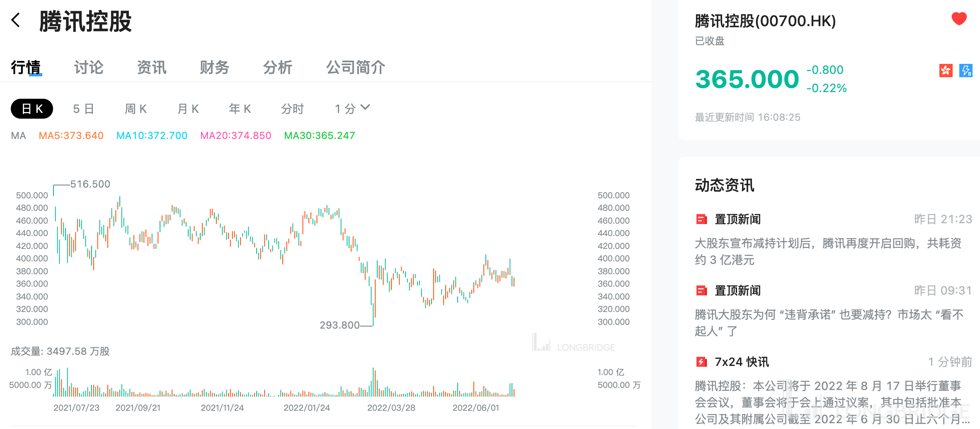The image size is (980, 429).
Task: Open the 财务 tab
Action: pyautogui.click(x=215, y=67)
